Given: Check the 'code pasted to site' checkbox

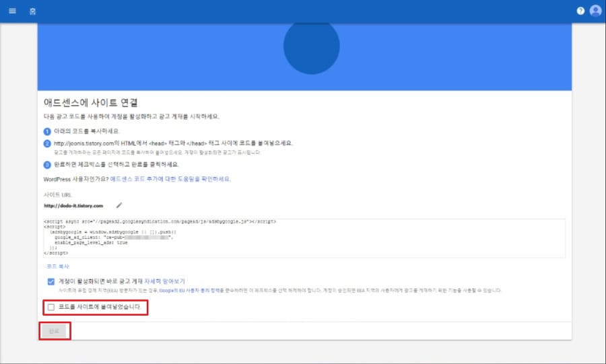Looking at the screenshot, I should 51,307.
